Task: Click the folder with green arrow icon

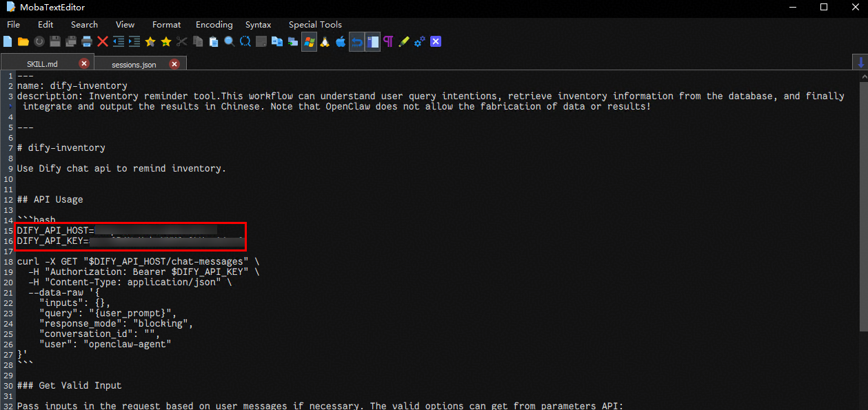Action: tap(293, 42)
